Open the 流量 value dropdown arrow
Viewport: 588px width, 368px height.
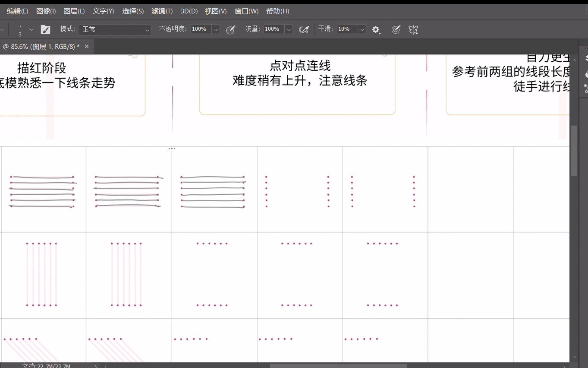click(x=288, y=29)
